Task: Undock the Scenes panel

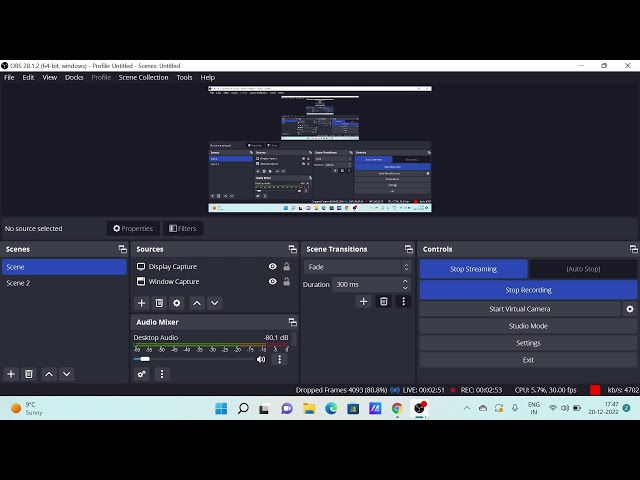Action: pyautogui.click(x=122, y=249)
